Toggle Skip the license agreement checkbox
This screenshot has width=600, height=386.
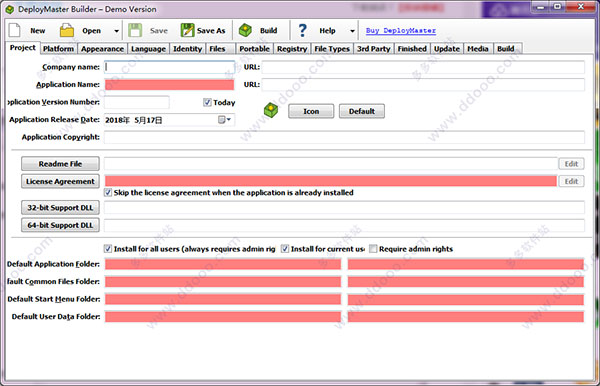pos(108,192)
